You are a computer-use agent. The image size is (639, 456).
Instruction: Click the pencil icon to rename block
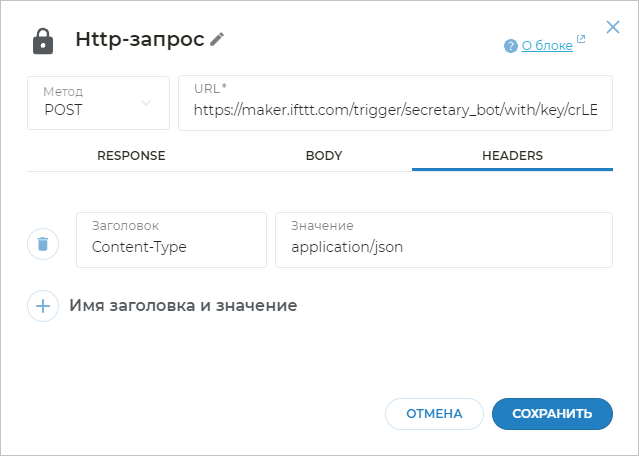(x=218, y=39)
